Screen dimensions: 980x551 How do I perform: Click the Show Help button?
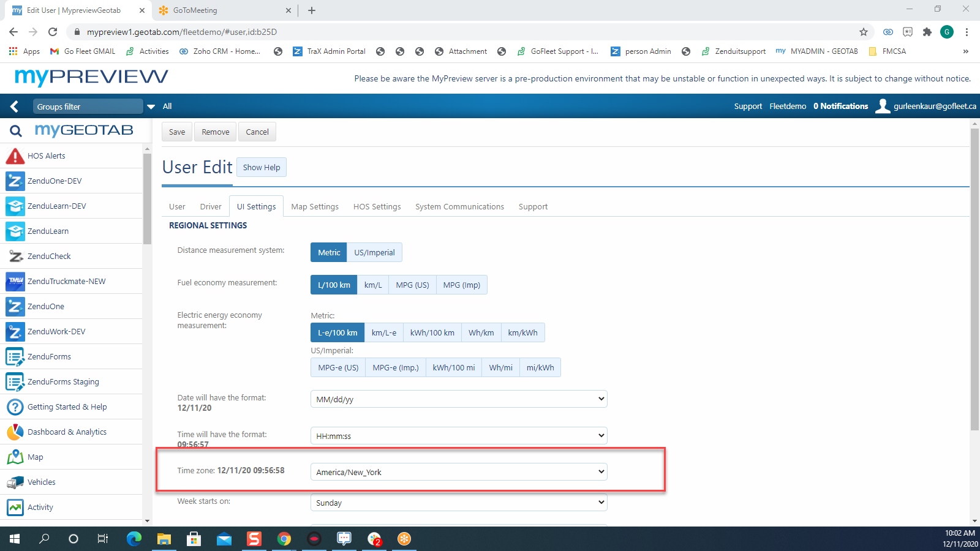[262, 167]
